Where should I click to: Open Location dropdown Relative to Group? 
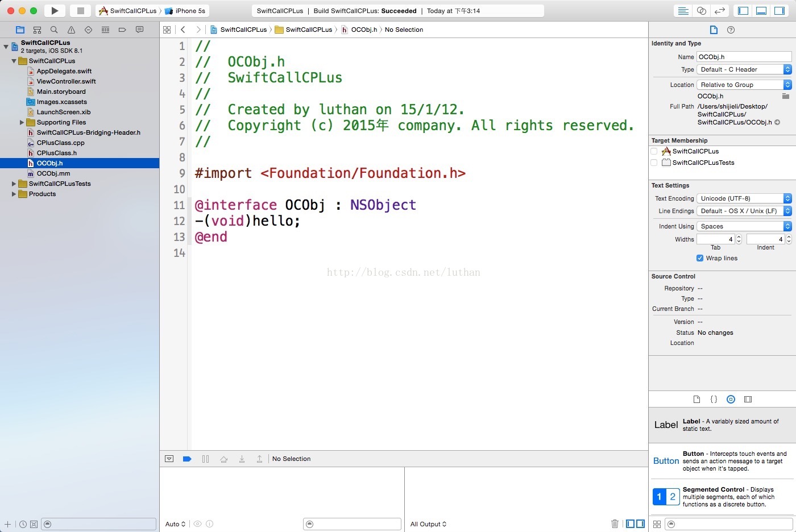click(744, 85)
